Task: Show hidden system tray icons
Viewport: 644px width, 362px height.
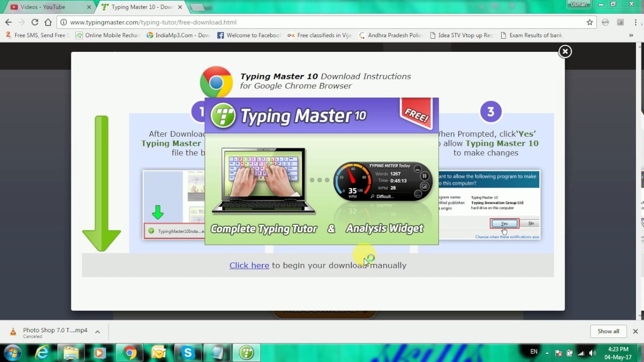Action: 547,352
